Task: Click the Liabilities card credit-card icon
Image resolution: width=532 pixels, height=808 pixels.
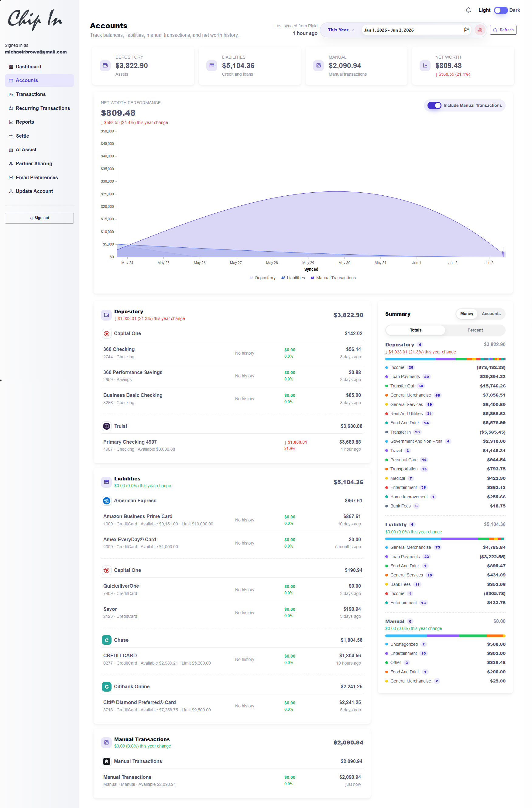Action: click(211, 66)
